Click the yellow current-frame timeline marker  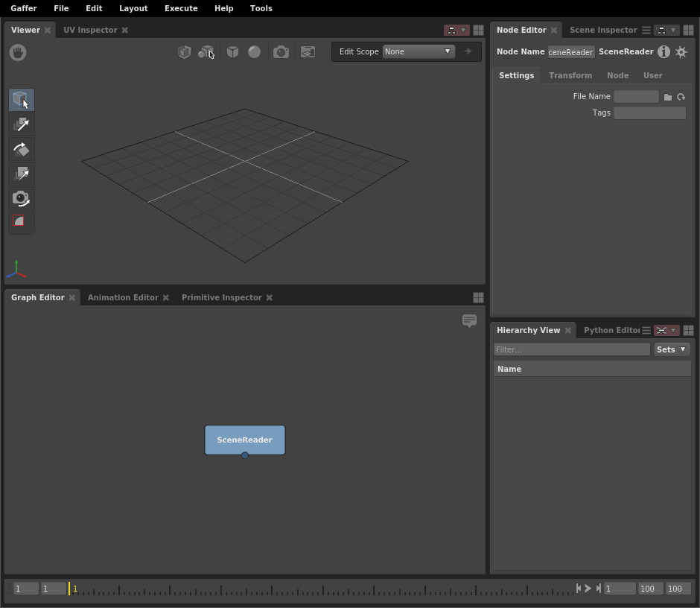69,589
